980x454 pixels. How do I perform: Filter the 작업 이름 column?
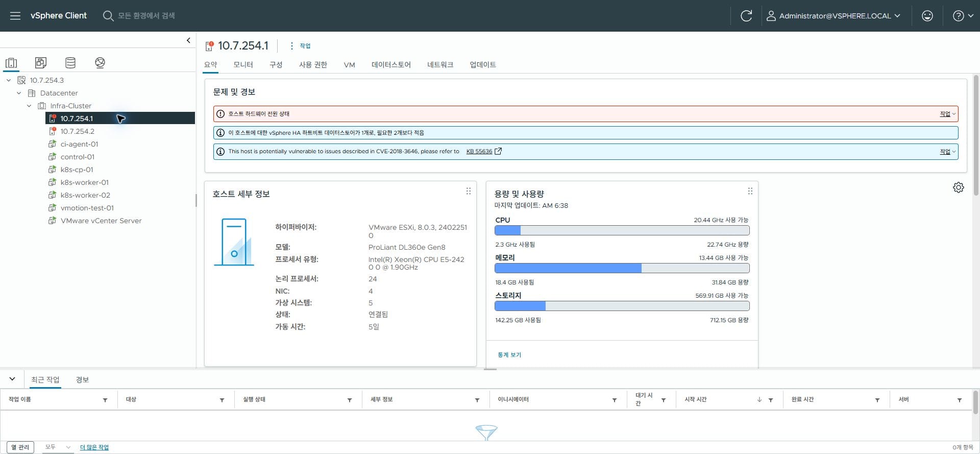(105, 400)
